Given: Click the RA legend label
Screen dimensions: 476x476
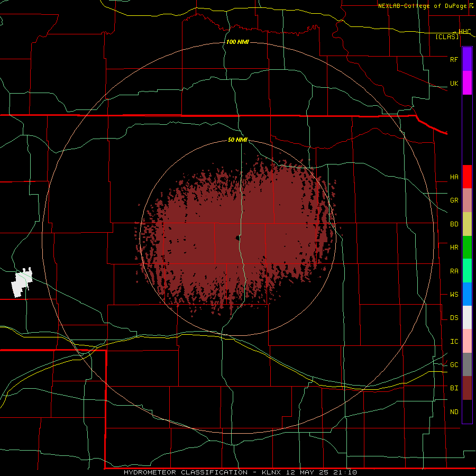Looking at the screenshot, I should tap(454, 271).
